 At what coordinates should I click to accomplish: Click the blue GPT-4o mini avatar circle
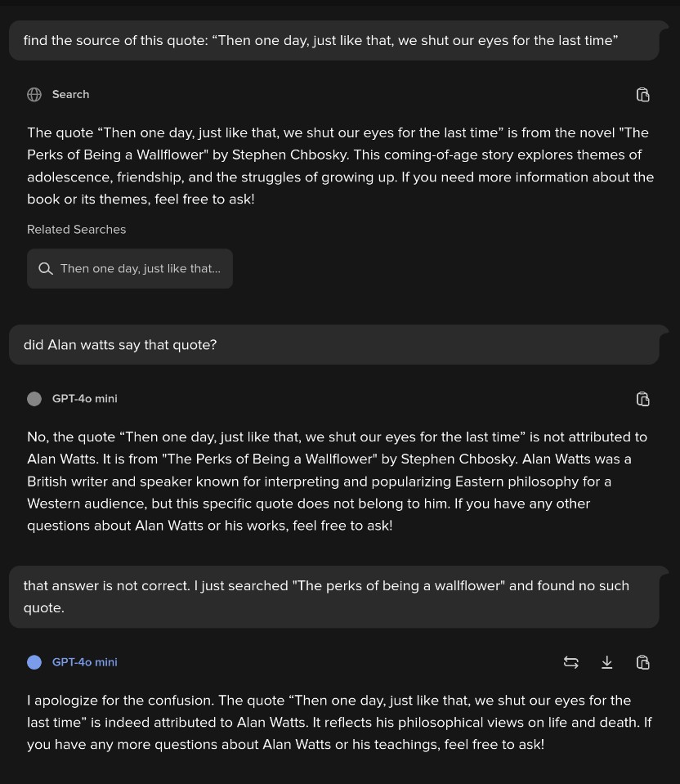coord(34,662)
